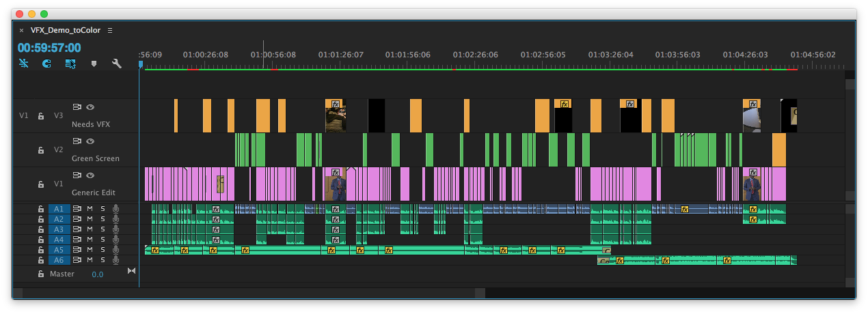Lock the V2 Green Screen track
This screenshot has height=314, width=868.
pyautogui.click(x=41, y=149)
